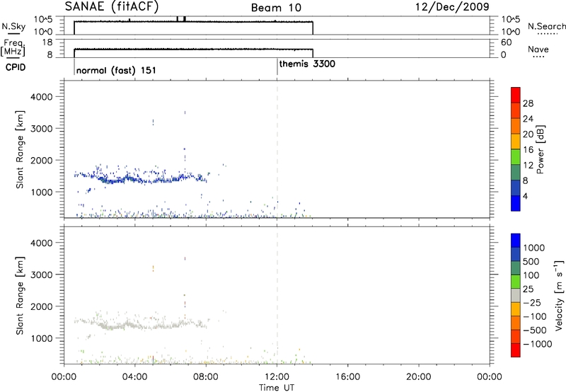This screenshot has height=392, width=566.
Task: Click the red bottom of Velocity color bar
Action: point(516,350)
